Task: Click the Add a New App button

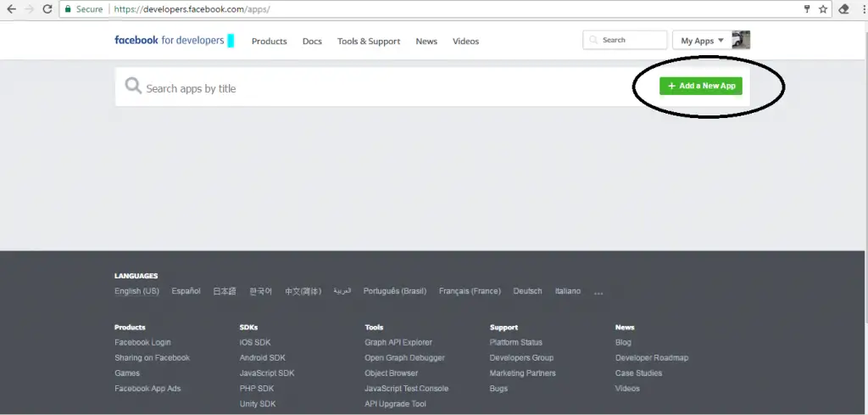Action: pos(701,86)
